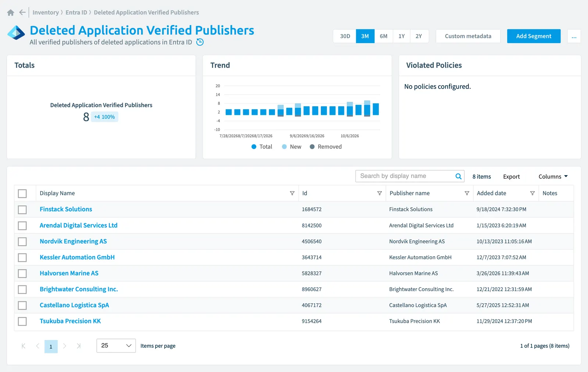
Task: Go to the Entra ID breadcrumb
Action: [76, 12]
